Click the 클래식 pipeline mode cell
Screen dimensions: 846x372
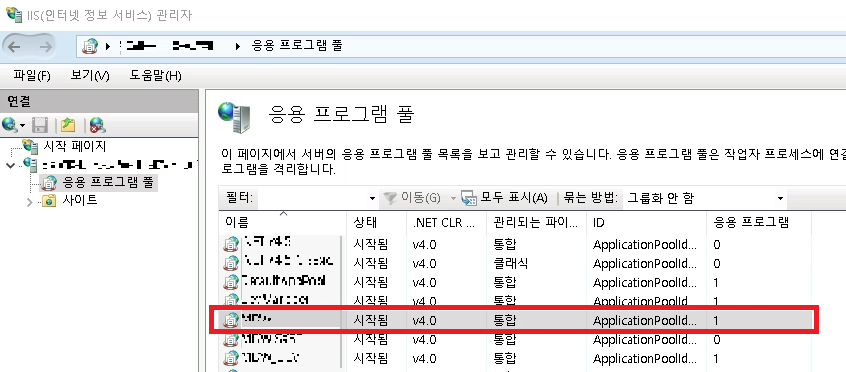click(x=510, y=263)
